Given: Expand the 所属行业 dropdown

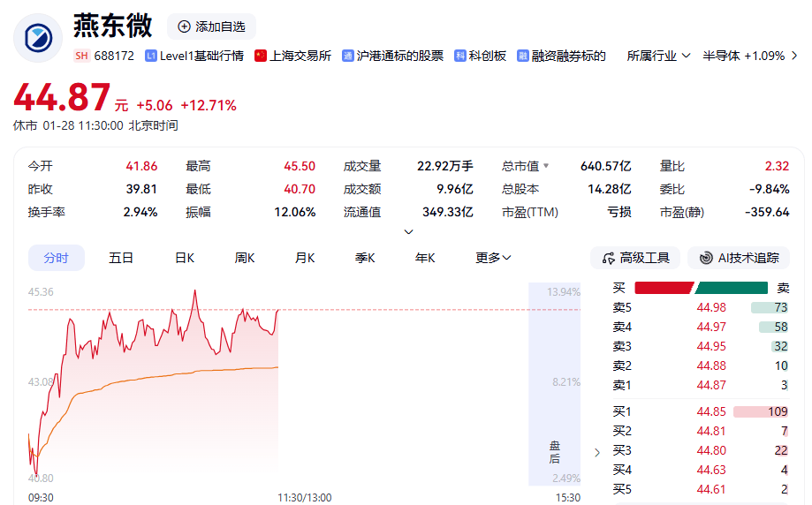Looking at the screenshot, I should [657, 56].
